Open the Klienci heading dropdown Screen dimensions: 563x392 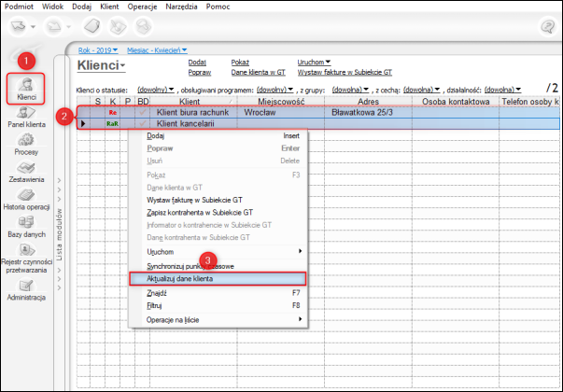tap(101, 65)
